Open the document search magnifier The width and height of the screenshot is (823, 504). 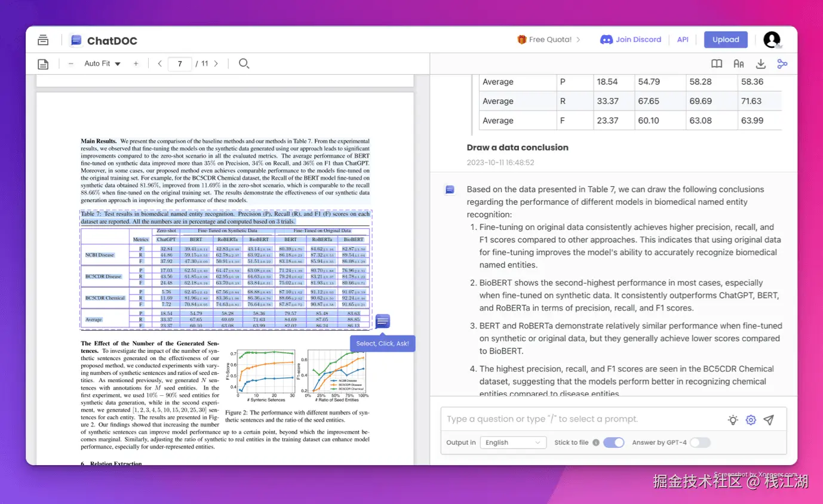[244, 63]
